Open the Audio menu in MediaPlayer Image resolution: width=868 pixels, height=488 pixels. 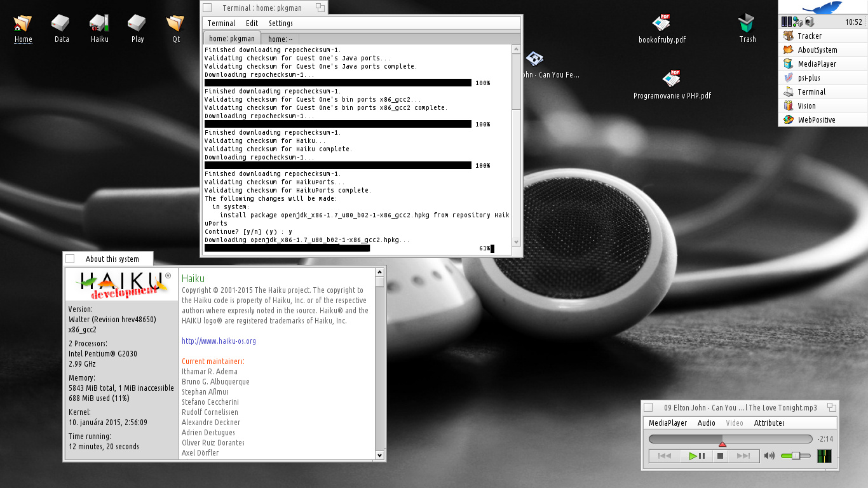coord(707,423)
